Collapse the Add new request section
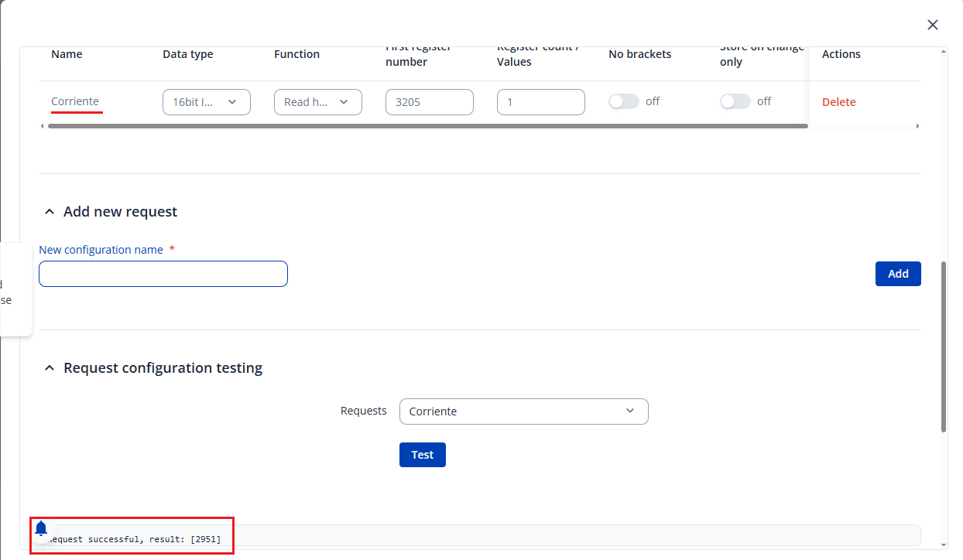 coord(50,212)
